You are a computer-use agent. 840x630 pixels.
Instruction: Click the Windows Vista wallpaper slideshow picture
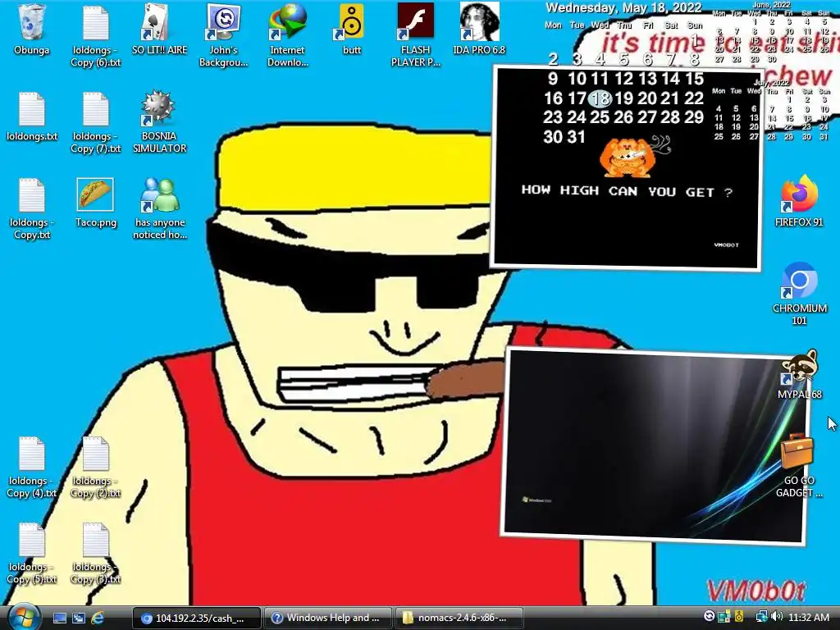click(x=654, y=445)
